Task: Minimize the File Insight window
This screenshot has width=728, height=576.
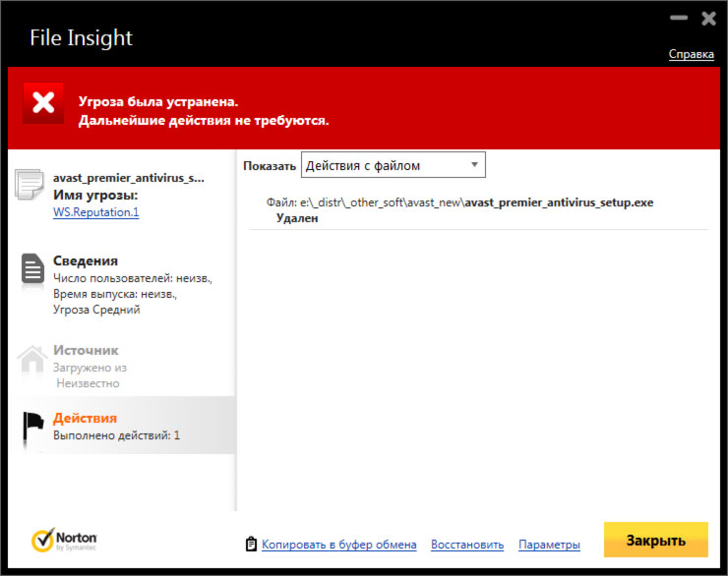Action: tap(679, 18)
